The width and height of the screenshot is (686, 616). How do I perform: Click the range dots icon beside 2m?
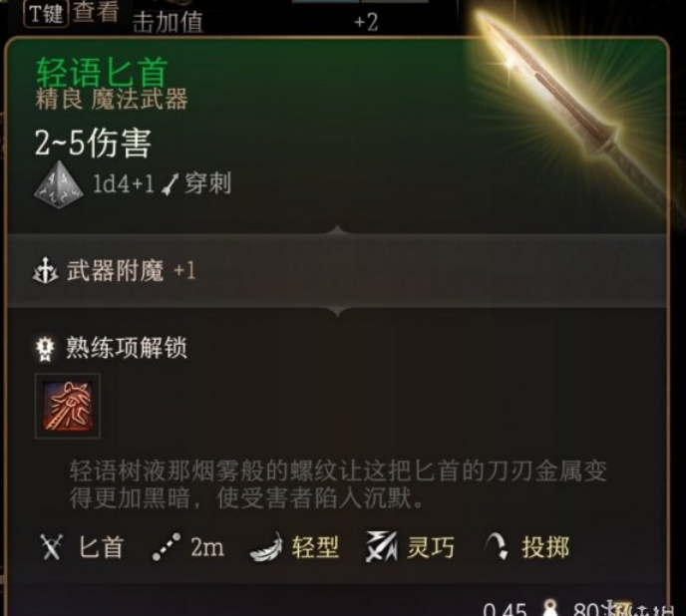tap(167, 547)
